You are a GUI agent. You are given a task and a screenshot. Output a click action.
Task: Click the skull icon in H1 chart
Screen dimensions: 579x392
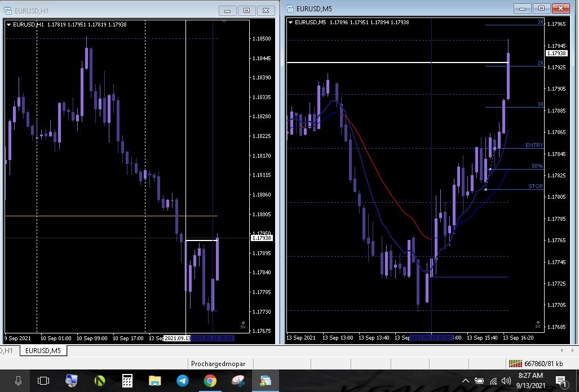tap(243, 325)
